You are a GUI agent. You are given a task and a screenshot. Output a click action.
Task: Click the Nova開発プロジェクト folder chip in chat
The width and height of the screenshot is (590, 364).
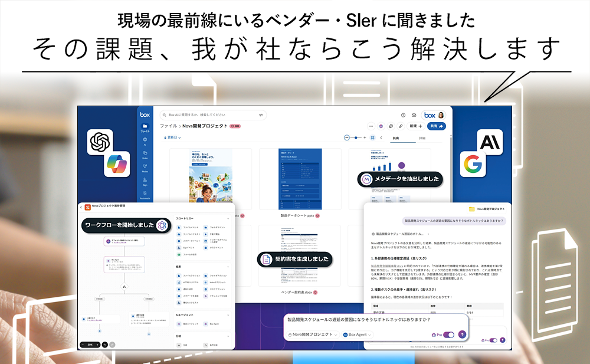487,209
